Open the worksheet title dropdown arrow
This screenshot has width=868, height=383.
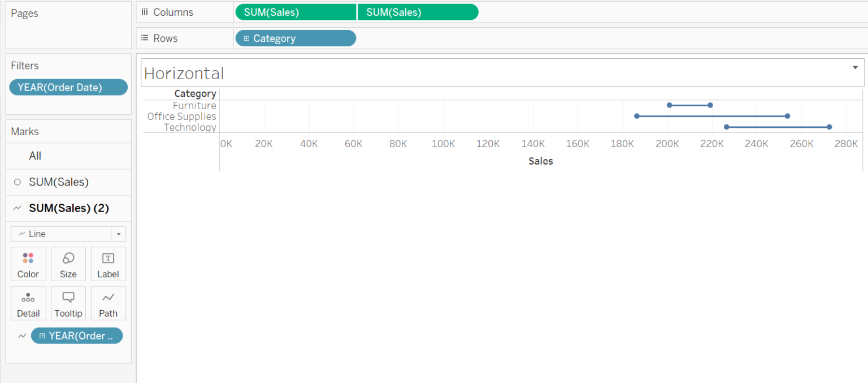tap(854, 67)
